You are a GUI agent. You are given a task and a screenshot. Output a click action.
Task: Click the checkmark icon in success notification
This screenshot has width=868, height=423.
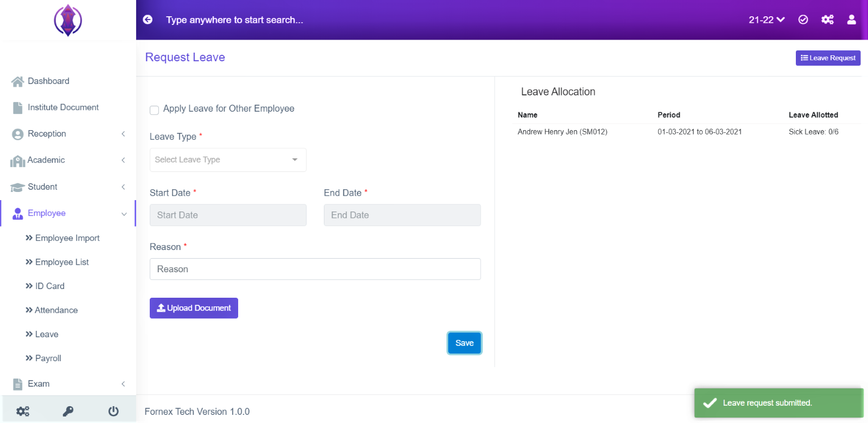710,403
